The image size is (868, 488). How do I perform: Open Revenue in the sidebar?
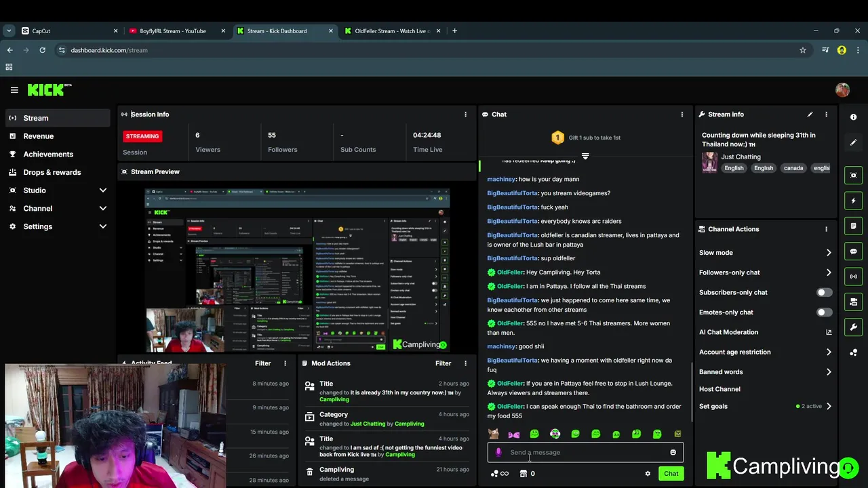click(x=58, y=136)
